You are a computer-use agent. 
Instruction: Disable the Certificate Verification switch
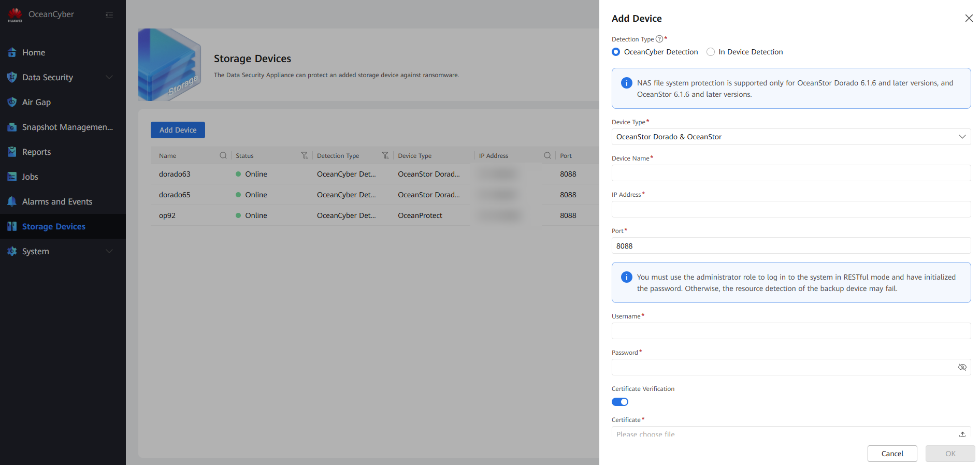[620, 402]
